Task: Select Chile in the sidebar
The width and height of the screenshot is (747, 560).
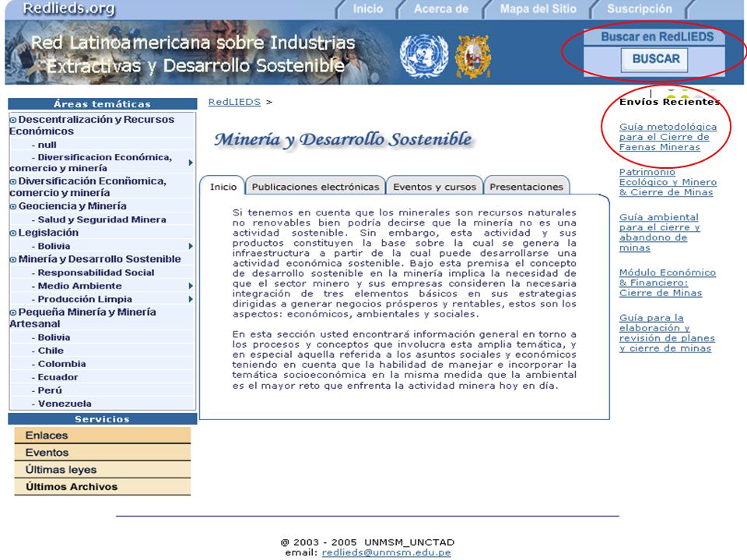Action: 51,351
